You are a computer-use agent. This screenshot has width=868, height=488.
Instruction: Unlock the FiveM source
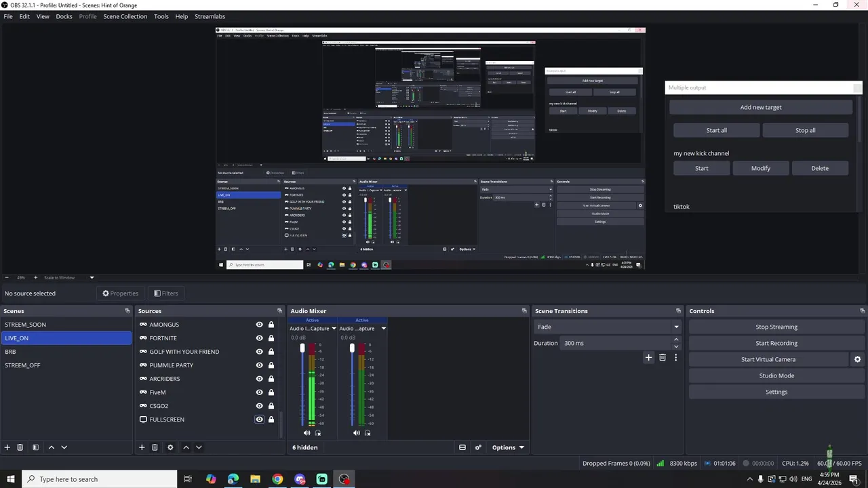[x=271, y=392]
